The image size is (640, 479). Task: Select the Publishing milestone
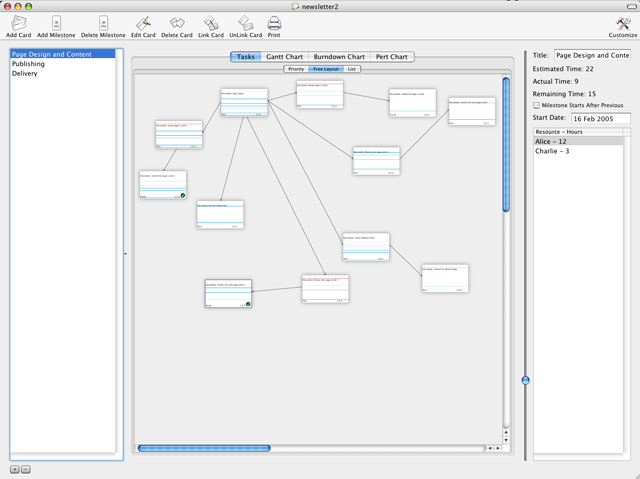[27, 64]
